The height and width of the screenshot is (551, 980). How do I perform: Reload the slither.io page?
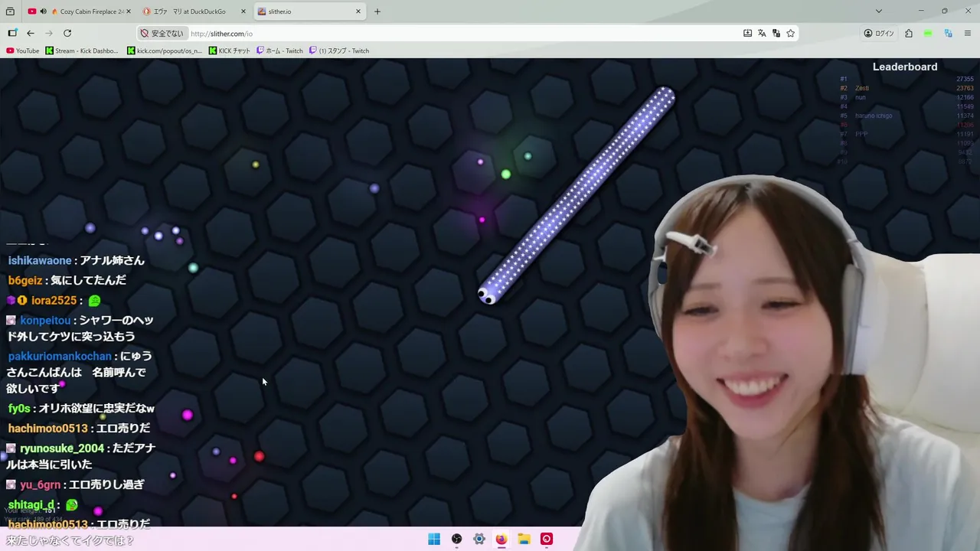(67, 33)
